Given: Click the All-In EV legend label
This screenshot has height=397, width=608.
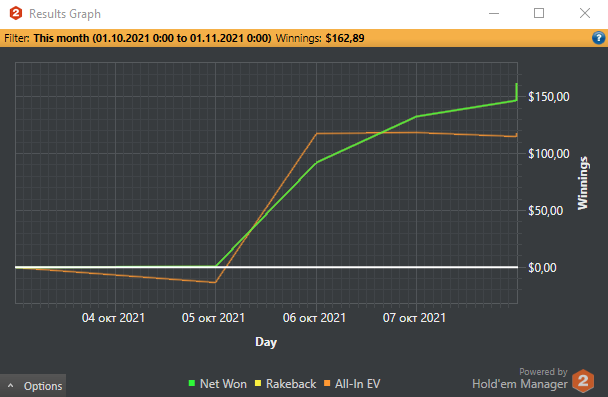Looking at the screenshot, I should (358, 384).
